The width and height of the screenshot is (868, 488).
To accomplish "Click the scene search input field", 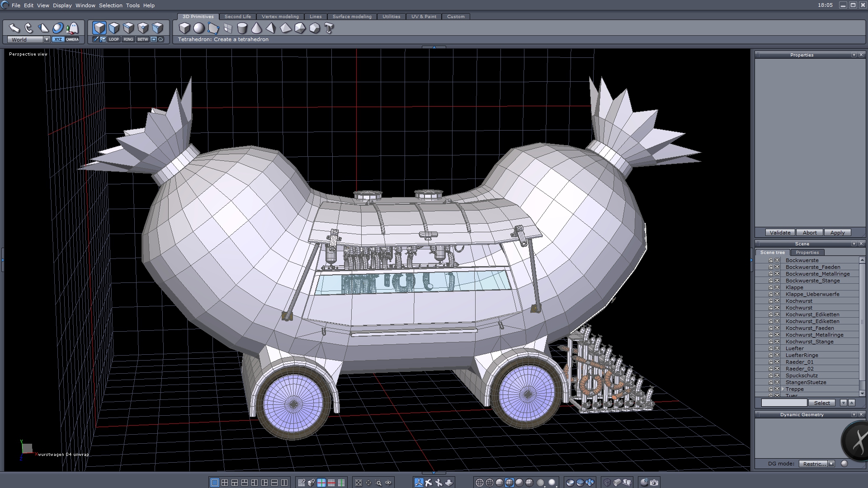I will [x=784, y=403].
